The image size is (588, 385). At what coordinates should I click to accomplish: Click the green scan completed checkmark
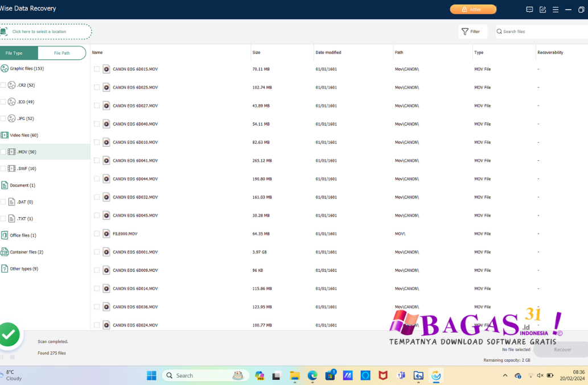(x=9, y=334)
